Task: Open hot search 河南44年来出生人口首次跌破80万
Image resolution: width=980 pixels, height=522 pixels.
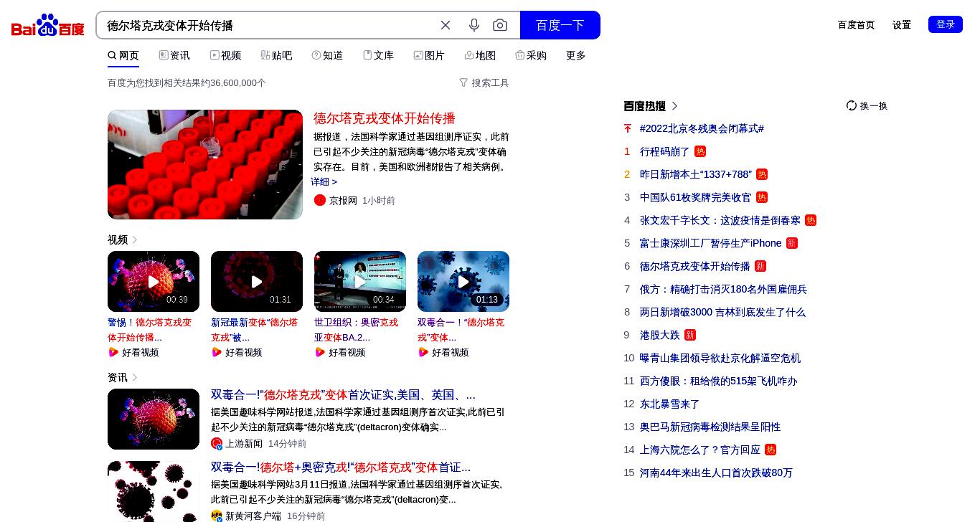Action: tap(716, 473)
